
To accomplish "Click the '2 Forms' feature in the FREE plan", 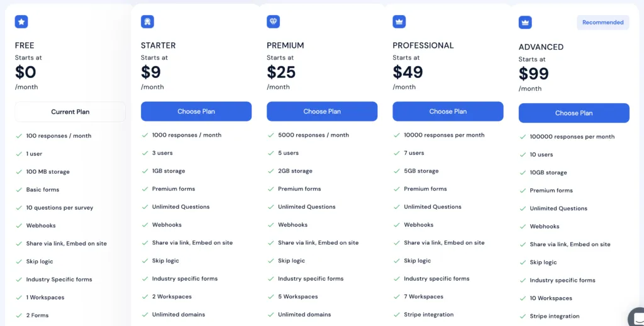I will click(37, 315).
